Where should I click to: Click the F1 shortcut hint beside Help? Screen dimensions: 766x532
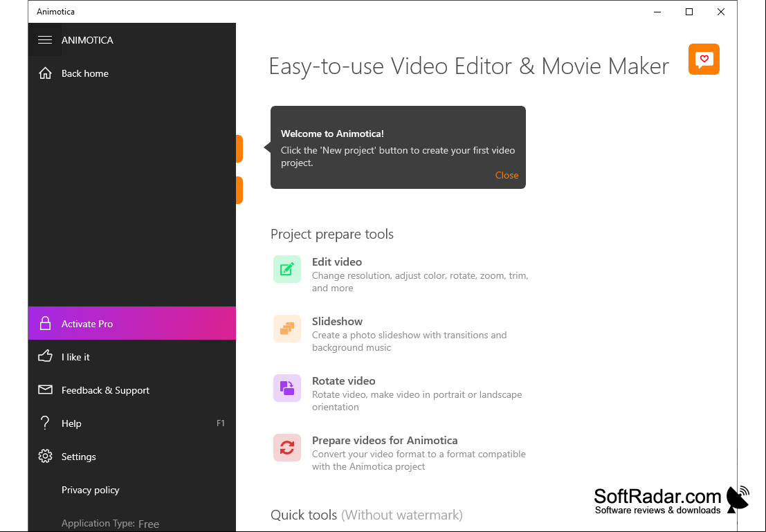point(221,423)
